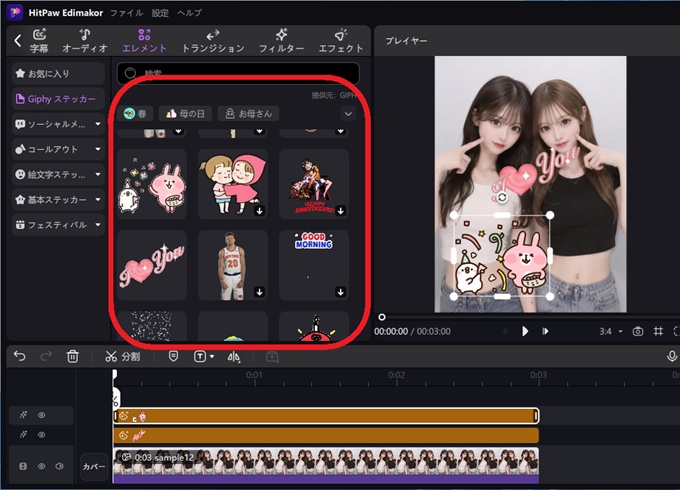The height and width of the screenshot is (490, 680).
Task: Step to the next frame
Action: tap(545, 331)
